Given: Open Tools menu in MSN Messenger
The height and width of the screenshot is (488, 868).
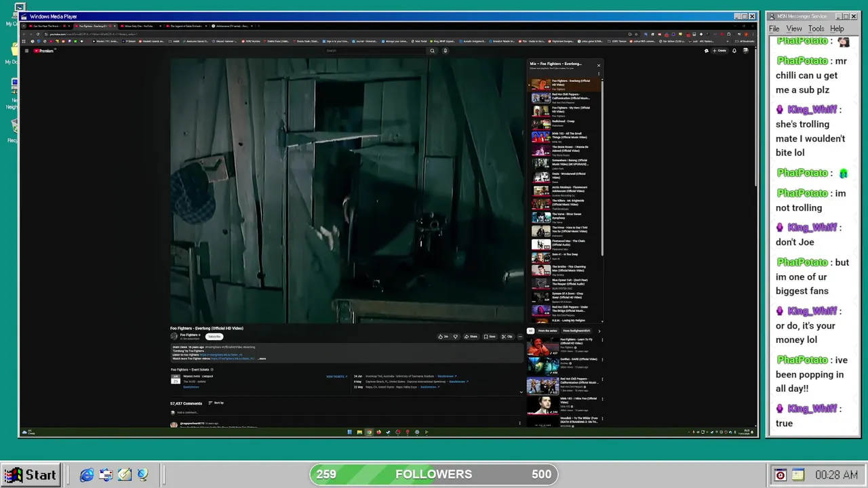Looking at the screenshot, I should (x=816, y=28).
